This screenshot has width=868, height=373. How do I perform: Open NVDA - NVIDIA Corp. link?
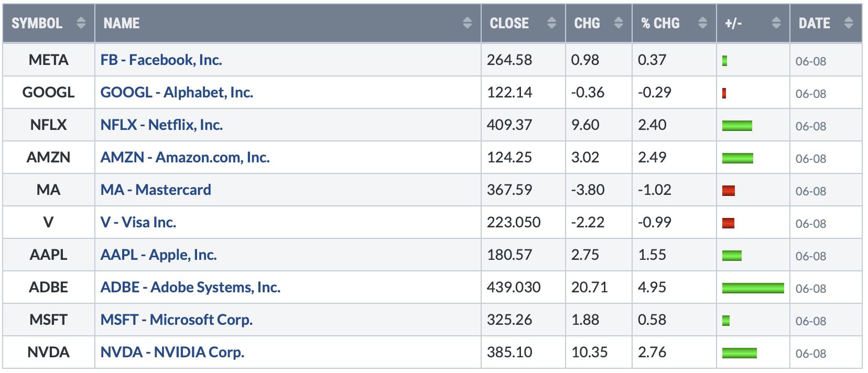(x=172, y=352)
